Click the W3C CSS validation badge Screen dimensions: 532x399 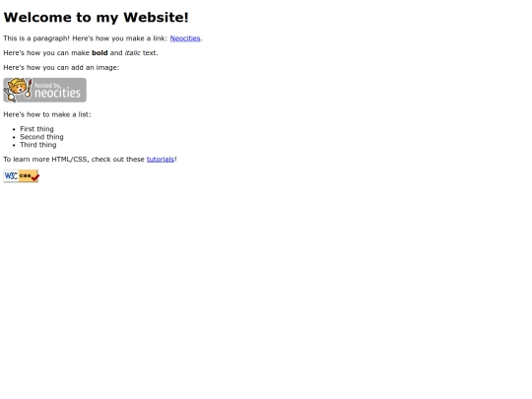pyautogui.click(x=21, y=176)
